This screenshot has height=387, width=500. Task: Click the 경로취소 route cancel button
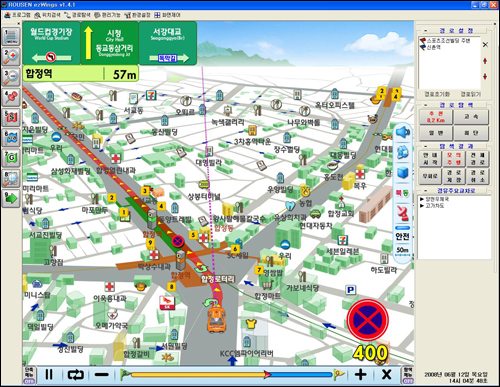[478, 176]
